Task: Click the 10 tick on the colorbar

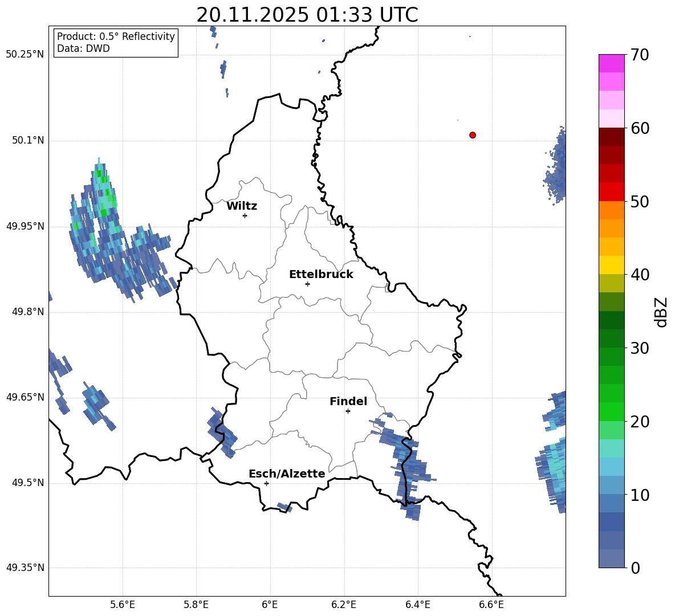Action: (x=640, y=495)
